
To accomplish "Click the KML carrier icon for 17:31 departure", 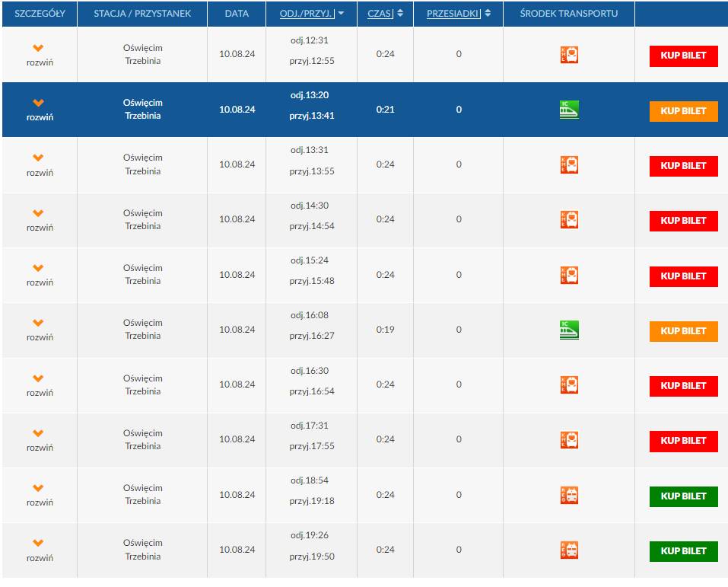I will coord(568,440).
